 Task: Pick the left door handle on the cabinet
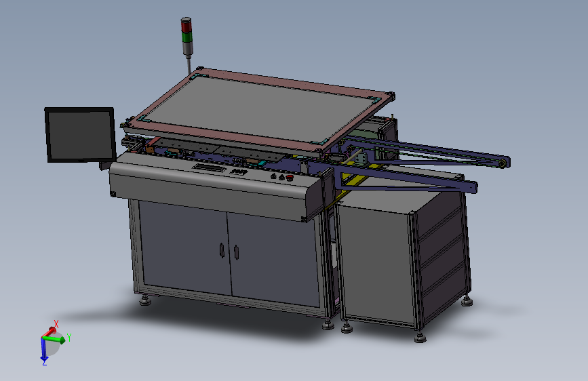tap(222, 251)
